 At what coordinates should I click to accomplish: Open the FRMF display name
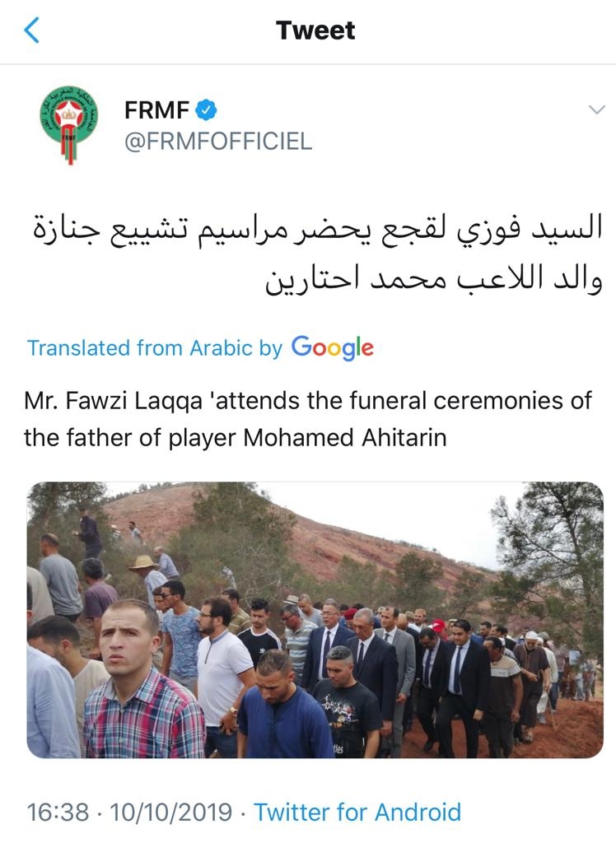pos(156,110)
